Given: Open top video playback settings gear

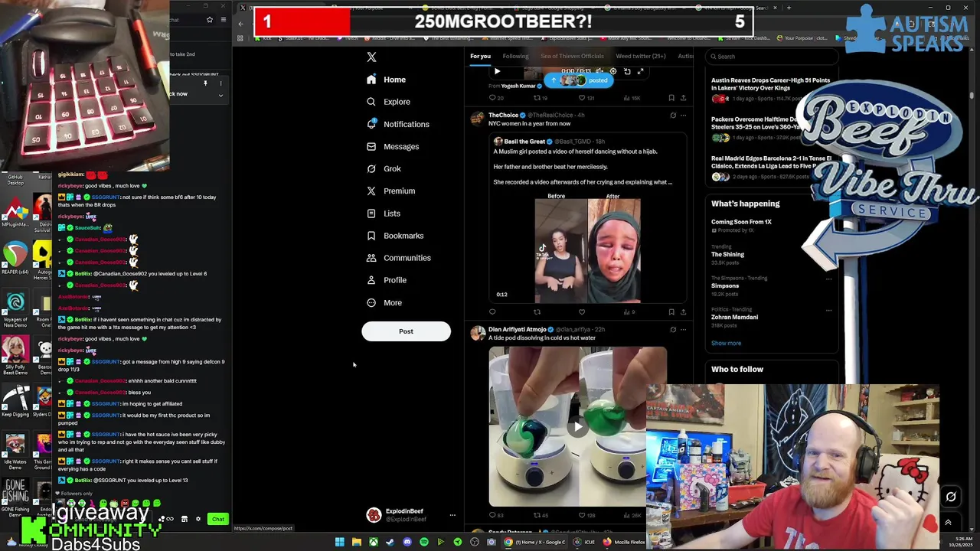Looking at the screenshot, I should [613, 71].
